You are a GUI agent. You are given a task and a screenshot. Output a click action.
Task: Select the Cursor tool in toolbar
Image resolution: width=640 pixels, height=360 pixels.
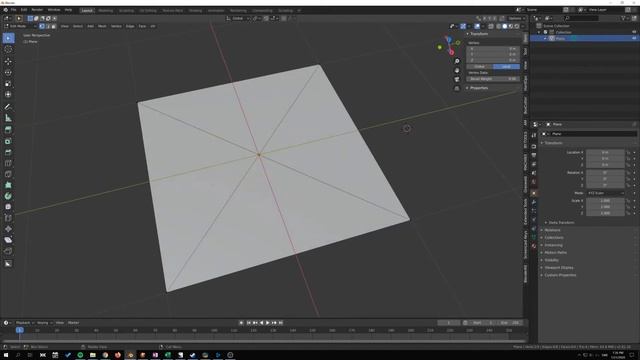coord(8,49)
